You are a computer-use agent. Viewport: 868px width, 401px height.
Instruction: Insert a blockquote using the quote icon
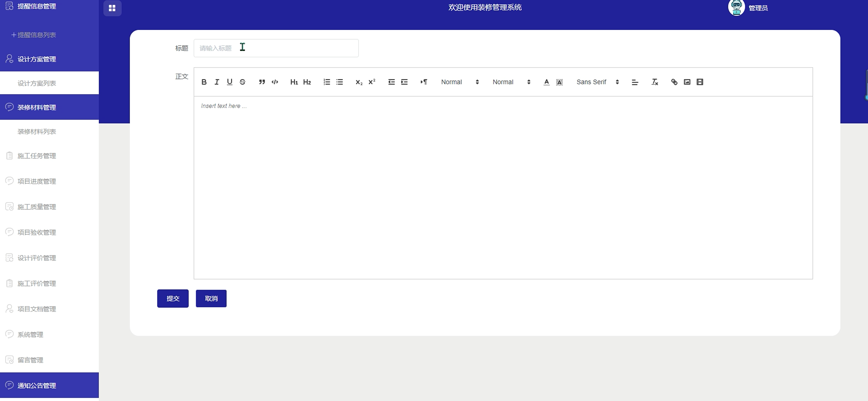coord(262,82)
